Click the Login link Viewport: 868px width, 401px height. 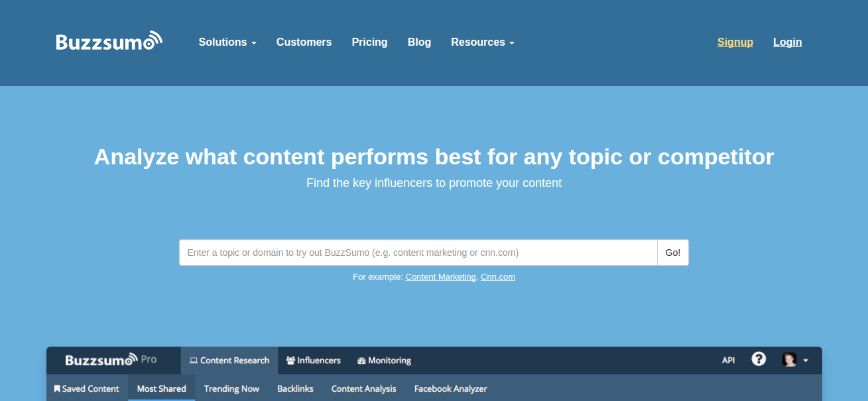[788, 42]
